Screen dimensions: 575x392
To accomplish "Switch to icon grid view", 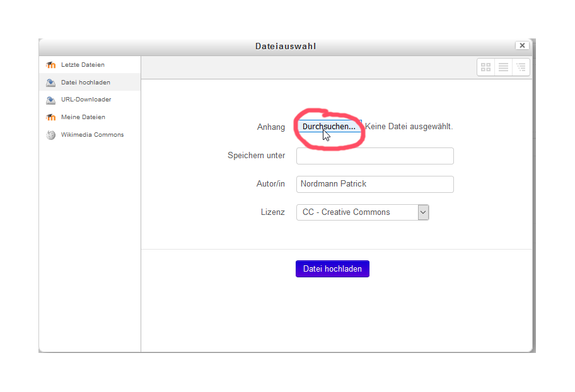I will coord(485,67).
